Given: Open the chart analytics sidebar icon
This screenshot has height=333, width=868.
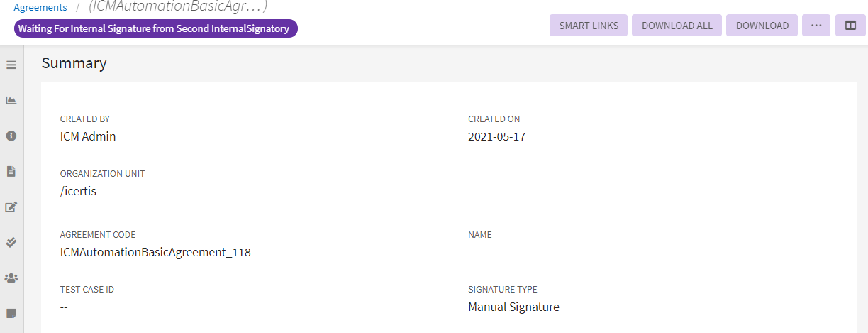Looking at the screenshot, I should (x=11, y=100).
